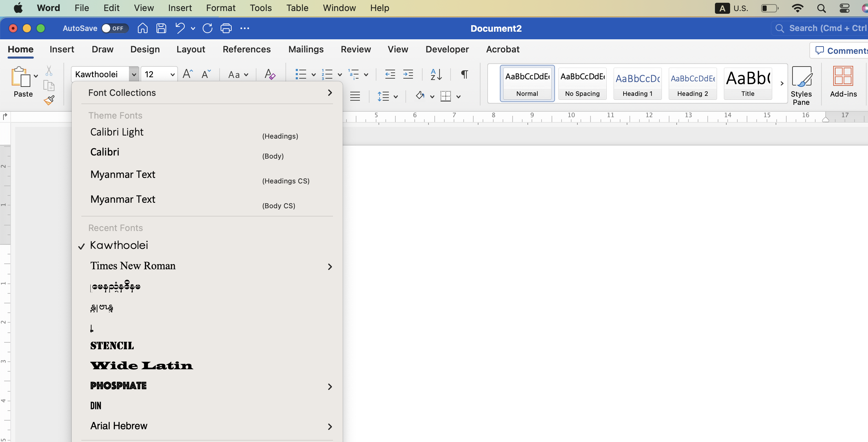Open macOS Control Center icon
Screen dimensions: 868x442
coord(845,8)
